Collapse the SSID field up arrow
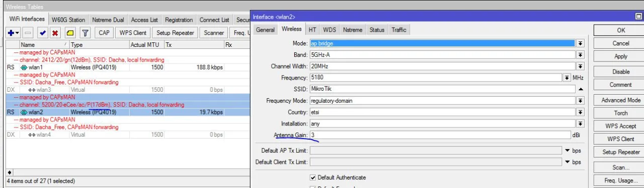The image size is (644, 188). tap(581, 89)
